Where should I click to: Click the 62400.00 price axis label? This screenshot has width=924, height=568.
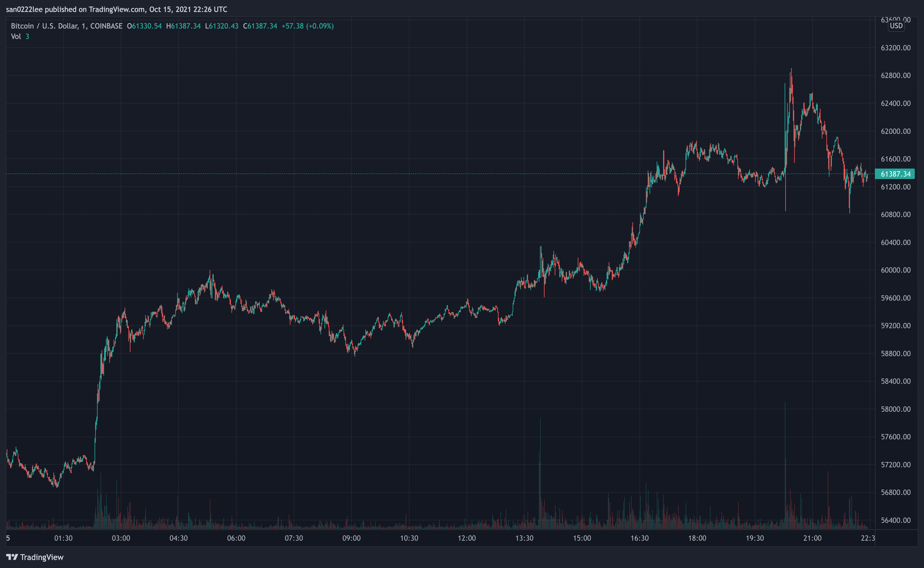point(896,103)
